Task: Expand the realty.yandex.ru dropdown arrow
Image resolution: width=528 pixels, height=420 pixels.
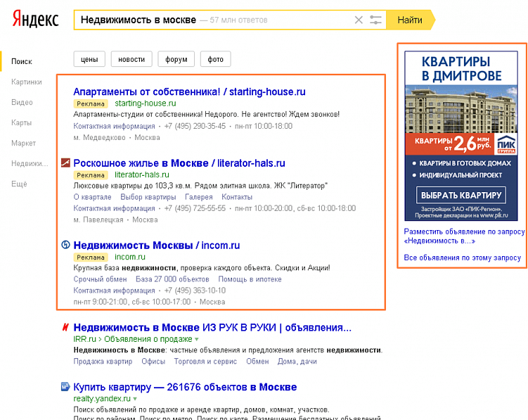Action: point(135,399)
